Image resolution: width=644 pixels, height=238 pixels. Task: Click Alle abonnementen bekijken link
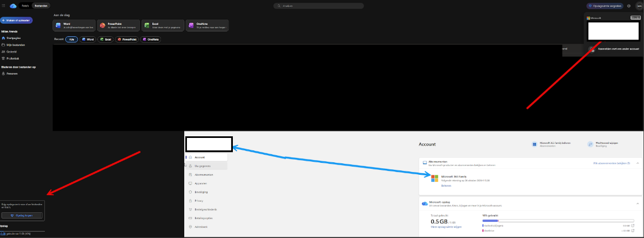pyautogui.click(x=612, y=163)
